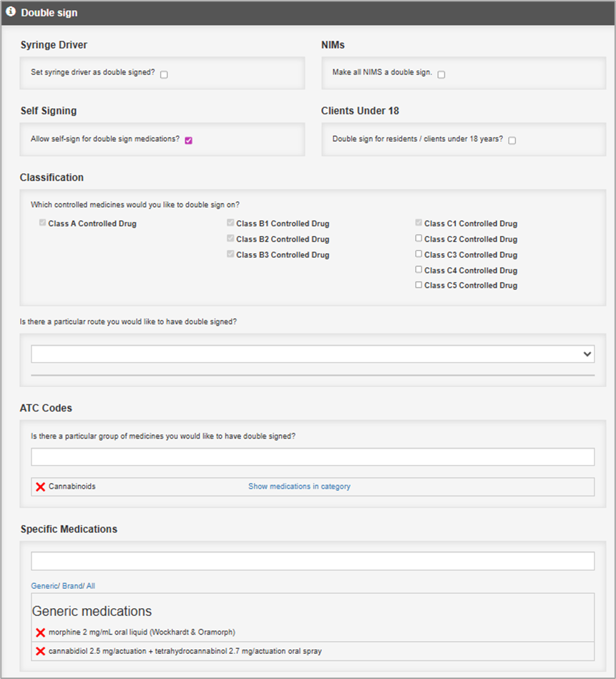Click the ATC Codes search field

pos(313,457)
